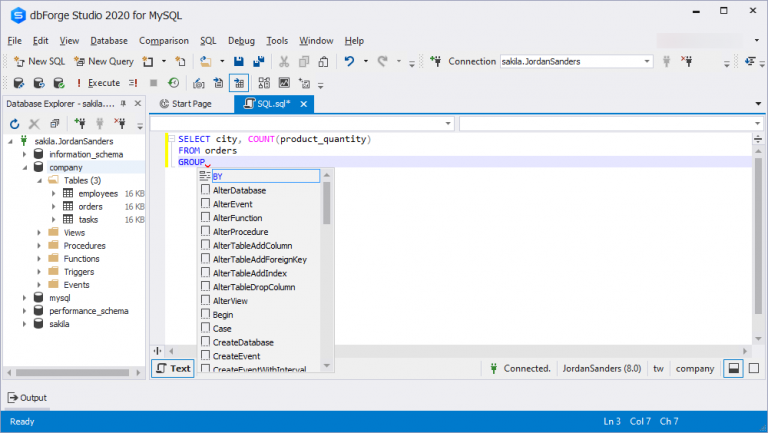Screen dimensions: 768x433
Task: Click the Cut scissors icon
Action: 284,61
